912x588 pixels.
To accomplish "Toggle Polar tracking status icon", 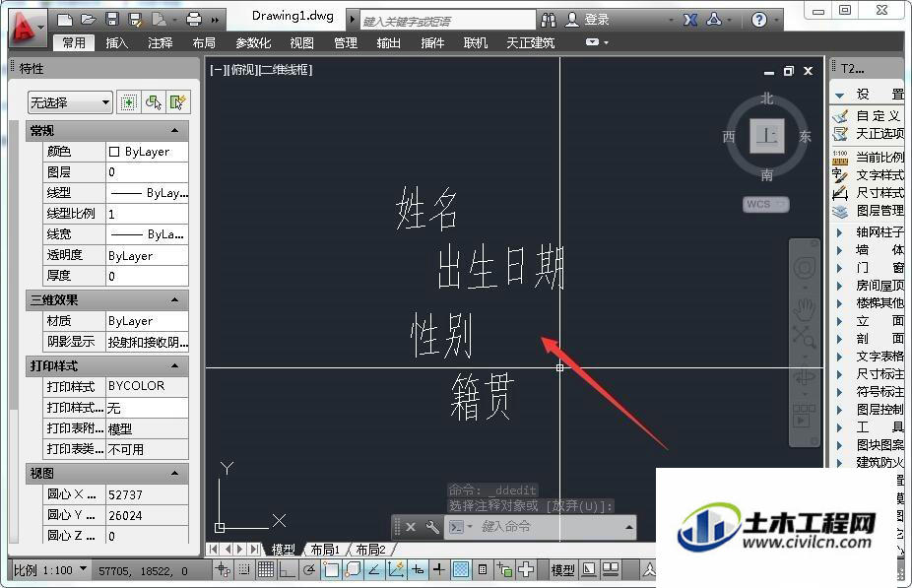I will pos(309,570).
